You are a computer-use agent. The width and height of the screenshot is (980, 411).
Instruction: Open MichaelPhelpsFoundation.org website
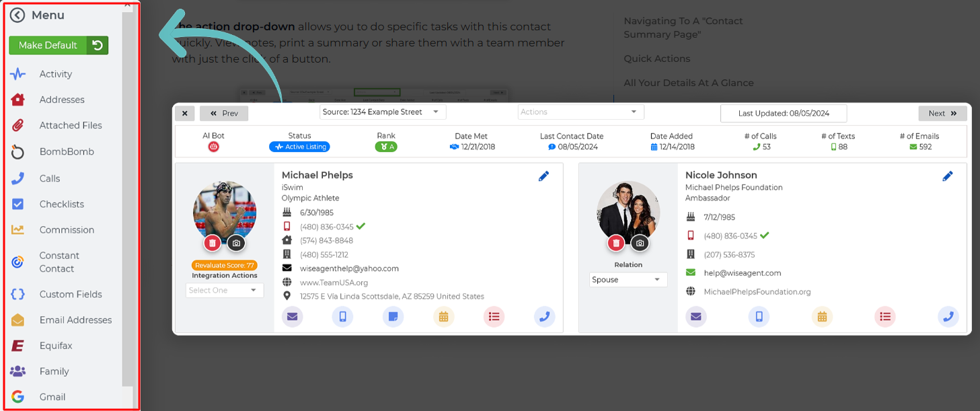[757, 292]
